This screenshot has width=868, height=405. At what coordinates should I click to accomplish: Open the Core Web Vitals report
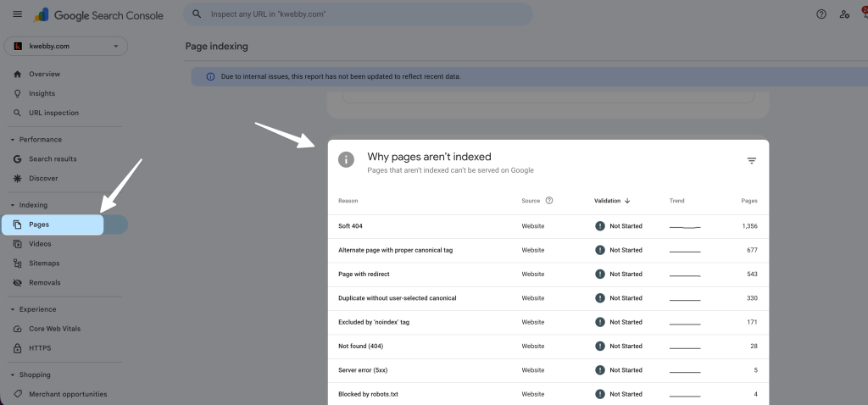coord(54,329)
